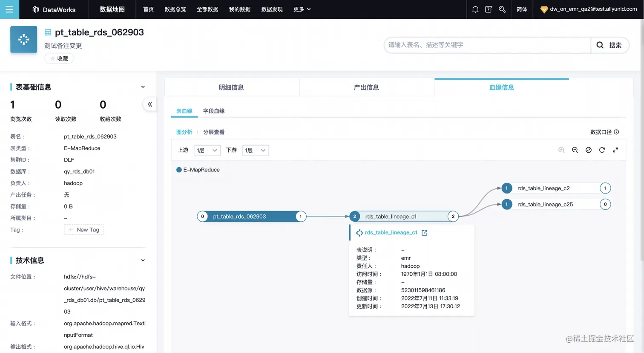Image resolution: width=644 pixels, height=353 pixels.
Task: Collapse the left info panel with the double-chevron
Action: 150,104
